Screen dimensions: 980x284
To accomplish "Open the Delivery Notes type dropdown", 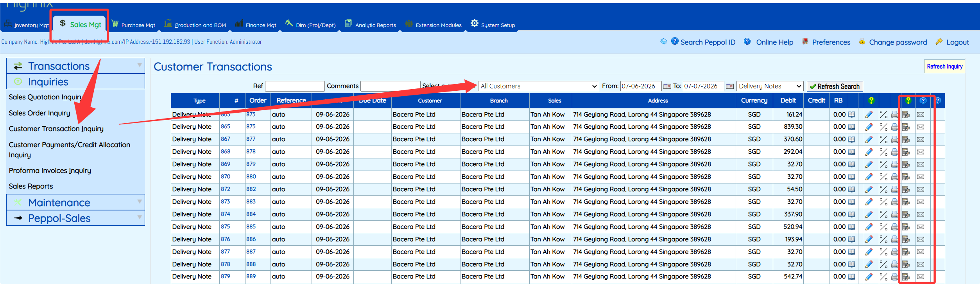I will [x=770, y=86].
